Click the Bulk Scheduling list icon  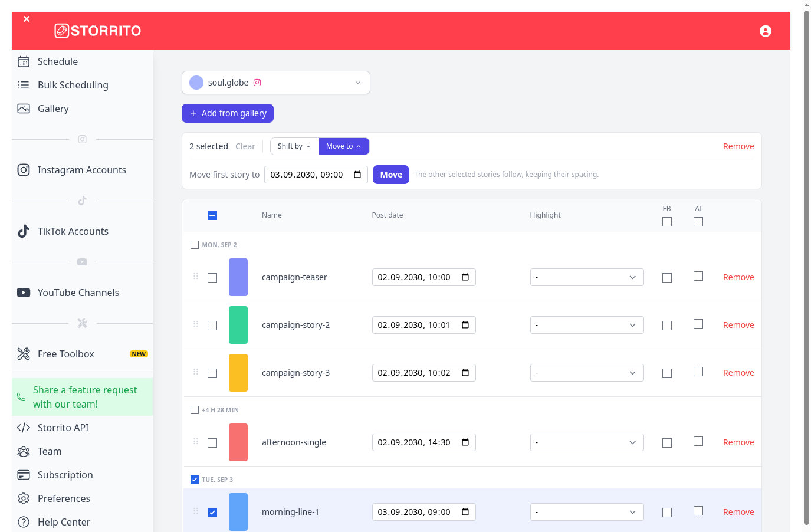[24, 85]
